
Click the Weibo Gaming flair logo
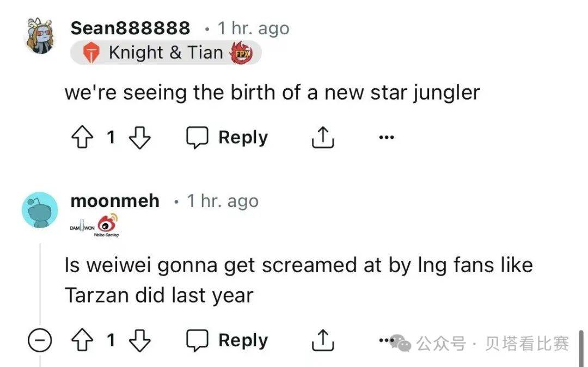pos(107,225)
